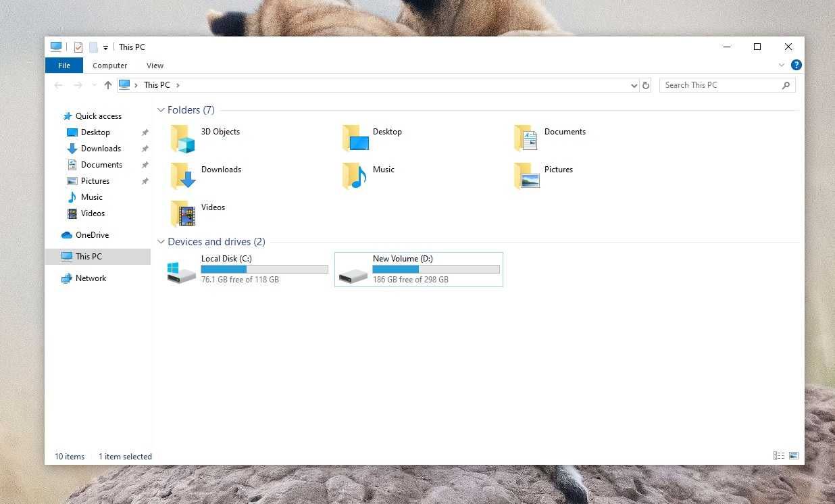
Task: Open the Videos folder icon in Folders
Action: [x=182, y=214]
